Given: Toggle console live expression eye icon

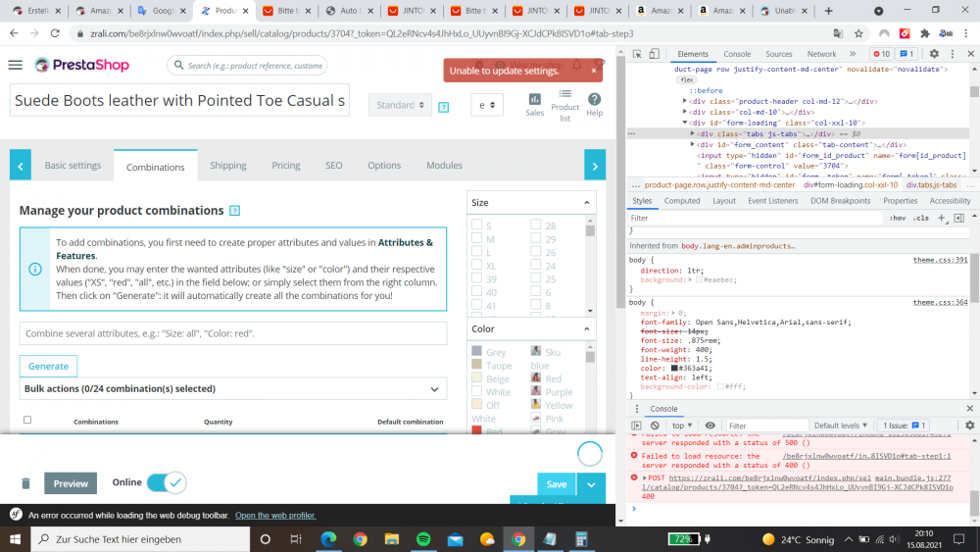Looking at the screenshot, I should 710,426.
